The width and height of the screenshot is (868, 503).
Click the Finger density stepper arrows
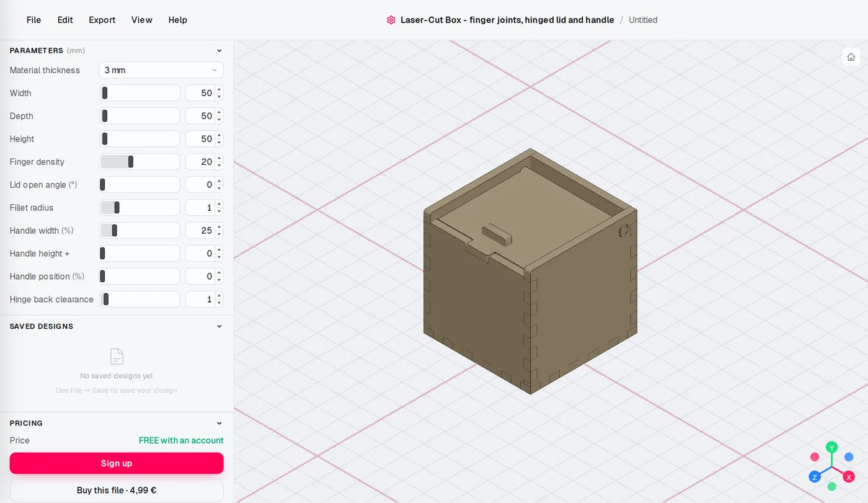[219, 162]
